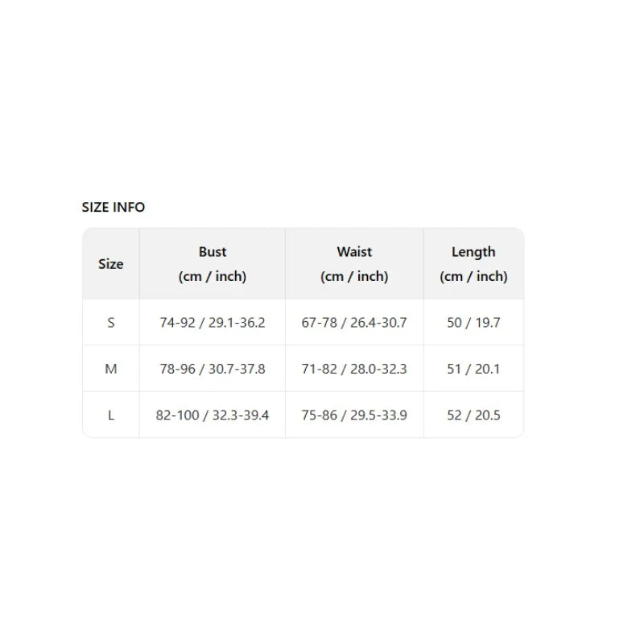Image resolution: width=644 pixels, height=644 pixels.
Task: Click bust value 74-92 / 29.1-36.2
Action: click(x=213, y=323)
